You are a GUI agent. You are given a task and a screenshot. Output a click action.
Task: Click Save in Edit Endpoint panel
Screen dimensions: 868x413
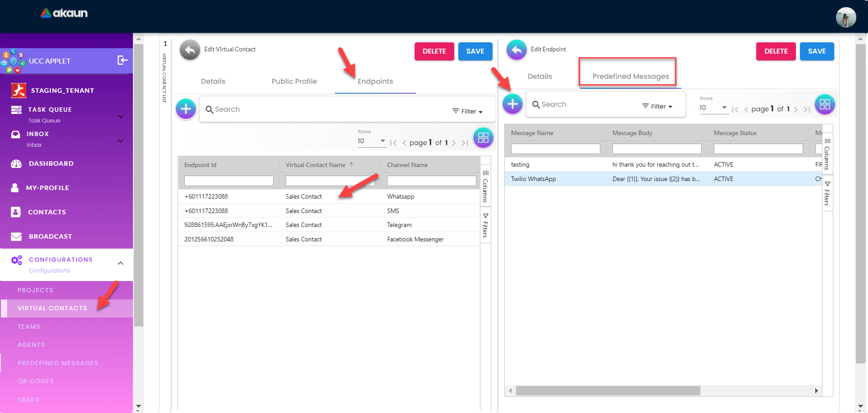point(816,51)
